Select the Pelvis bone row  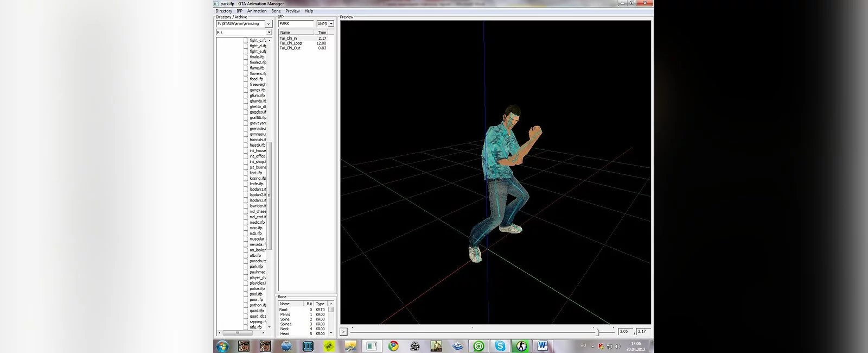click(303, 314)
